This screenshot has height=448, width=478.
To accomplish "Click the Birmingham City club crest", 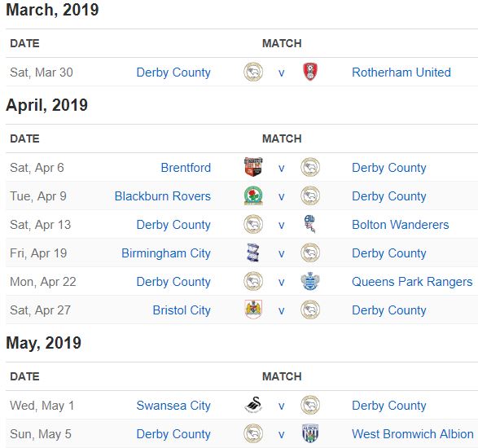I will (x=253, y=253).
